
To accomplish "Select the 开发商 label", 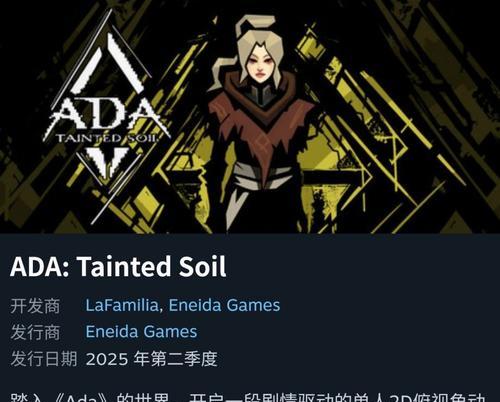I will tap(35, 306).
